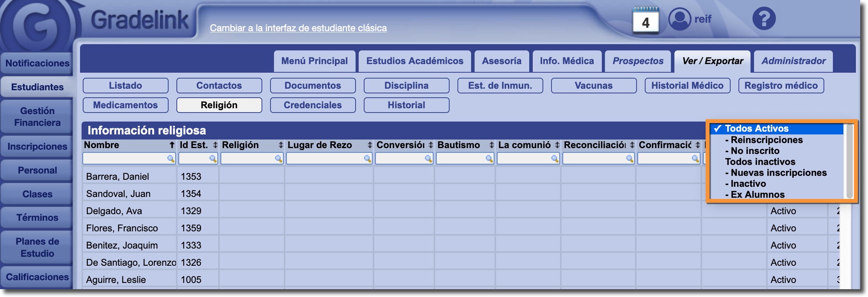Viewport: 868px width, 297px height.
Task: Click the reif user profile icon
Action: [x=679, y=19]
